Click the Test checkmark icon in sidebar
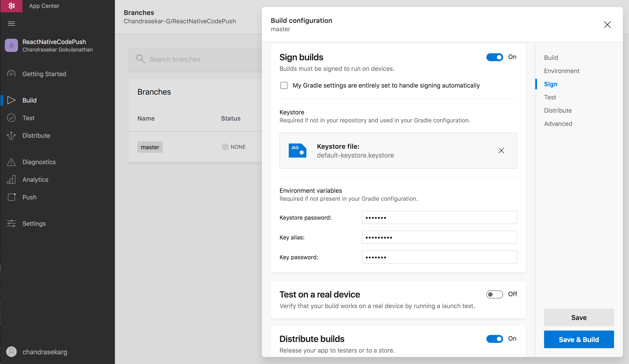This screenshot has width=629, height=364. pyautogui.click(x=11, y=118)
